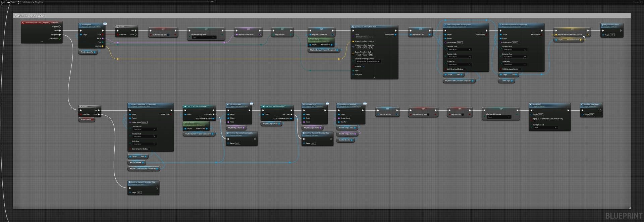Click the back navigation arrow in the breadcrumb bar

(8, 2)
